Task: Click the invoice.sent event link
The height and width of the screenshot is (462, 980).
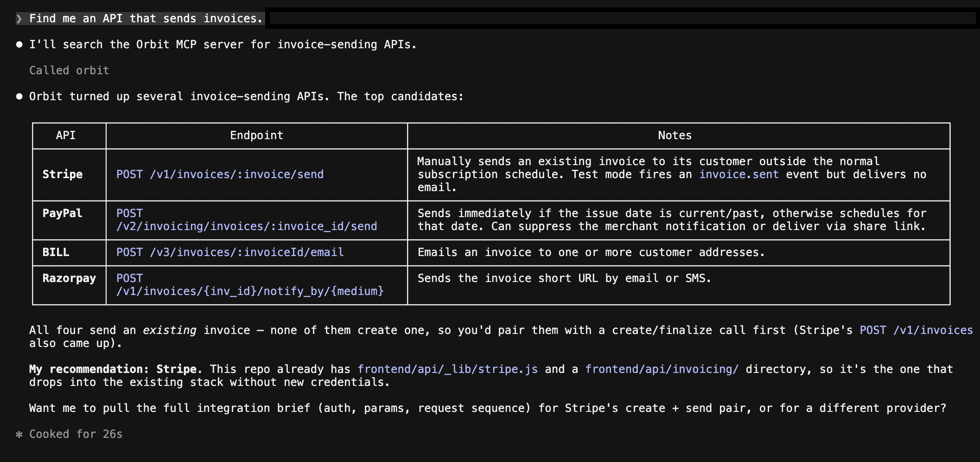Action: (739, 174)
